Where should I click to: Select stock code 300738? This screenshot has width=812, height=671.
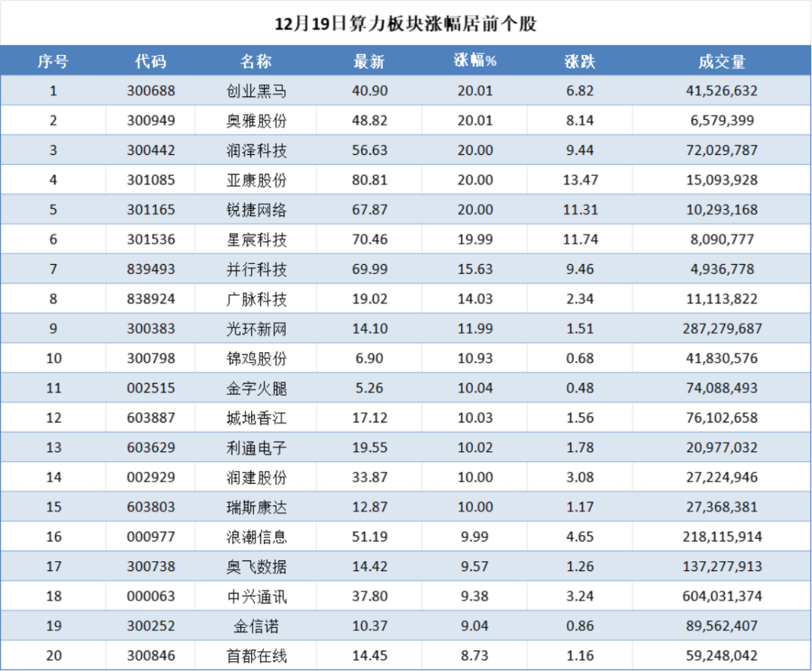(150, 566)
